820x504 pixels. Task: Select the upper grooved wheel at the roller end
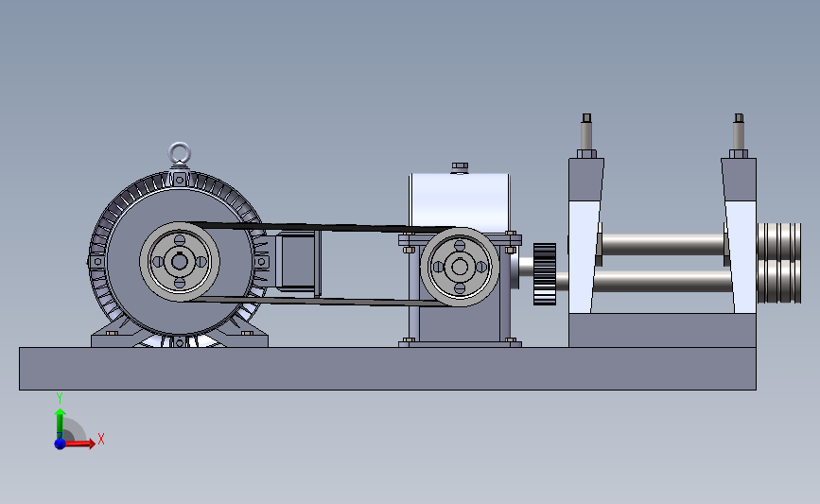(x=779, y=241)
